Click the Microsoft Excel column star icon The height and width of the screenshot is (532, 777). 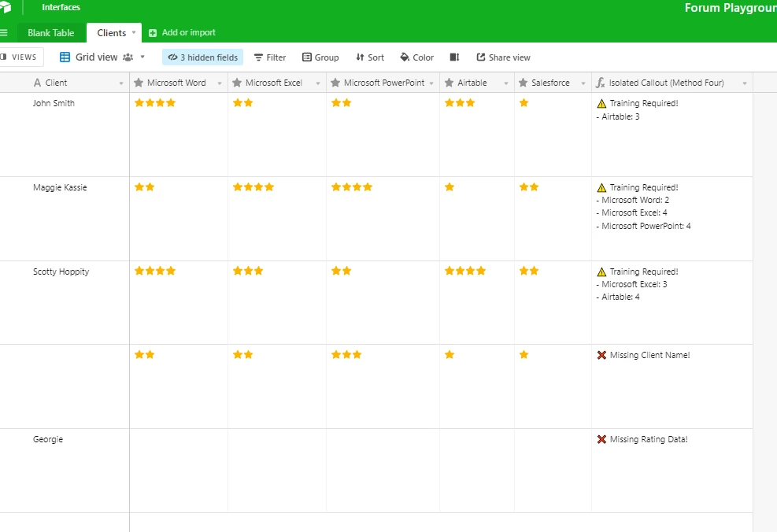coord(237,83)
